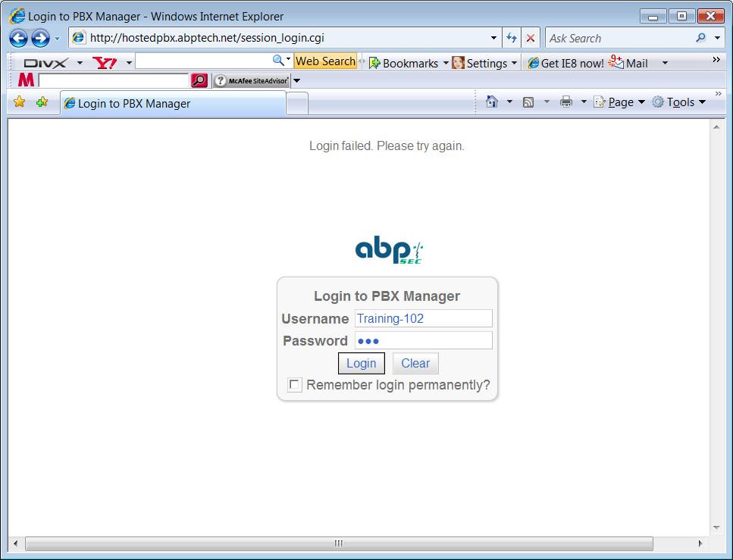Image resolution: width=733 pixels, height=560 pixels.
Task: Click the Add to Favorites icon
Action: 42,102
